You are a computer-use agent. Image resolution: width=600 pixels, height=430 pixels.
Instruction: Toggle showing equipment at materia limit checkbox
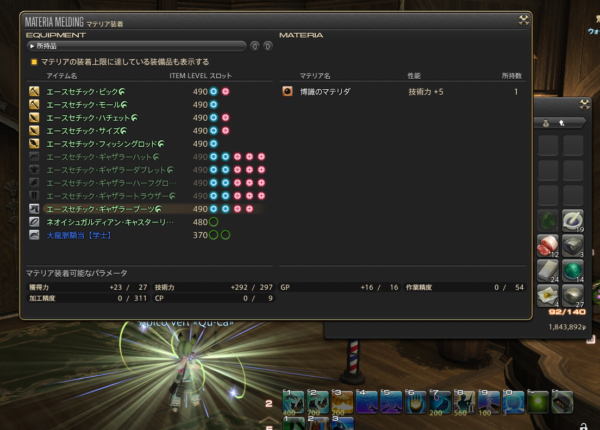[x=33, y=61]
